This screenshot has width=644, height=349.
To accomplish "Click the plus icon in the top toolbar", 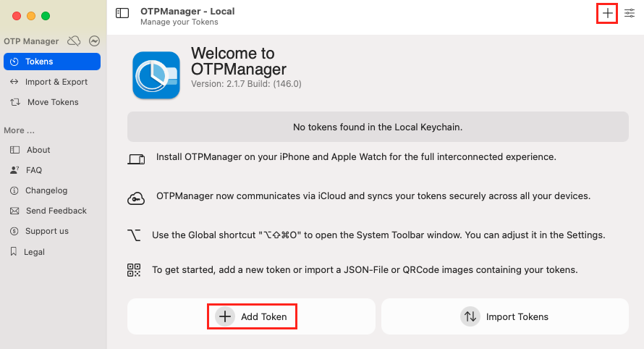I will (607, 13).
